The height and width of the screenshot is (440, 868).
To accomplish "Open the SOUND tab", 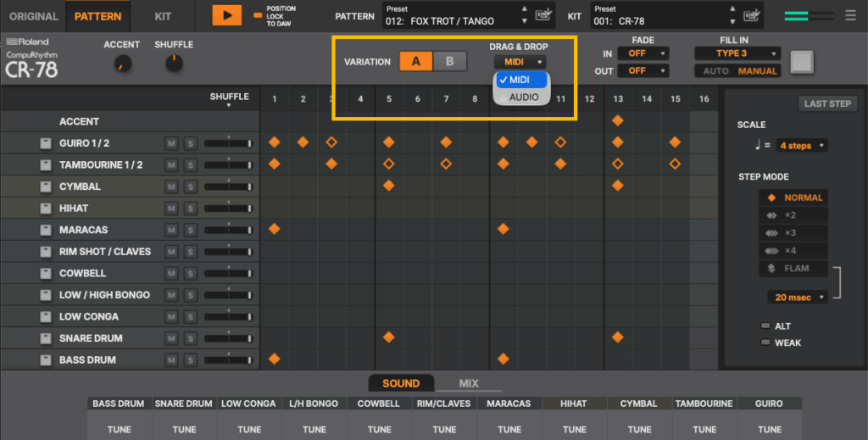I will [x=401, y=383].
